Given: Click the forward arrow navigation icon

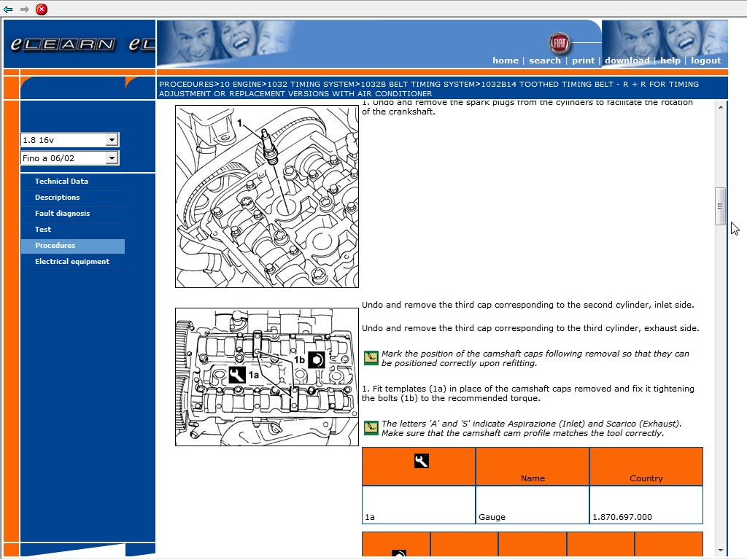Looking at the screenshot, I should point(25,9).
